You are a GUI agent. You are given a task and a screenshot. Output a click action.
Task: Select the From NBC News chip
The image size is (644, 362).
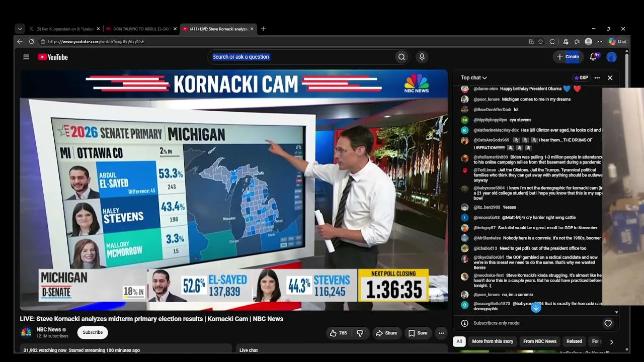pos(540,341)
